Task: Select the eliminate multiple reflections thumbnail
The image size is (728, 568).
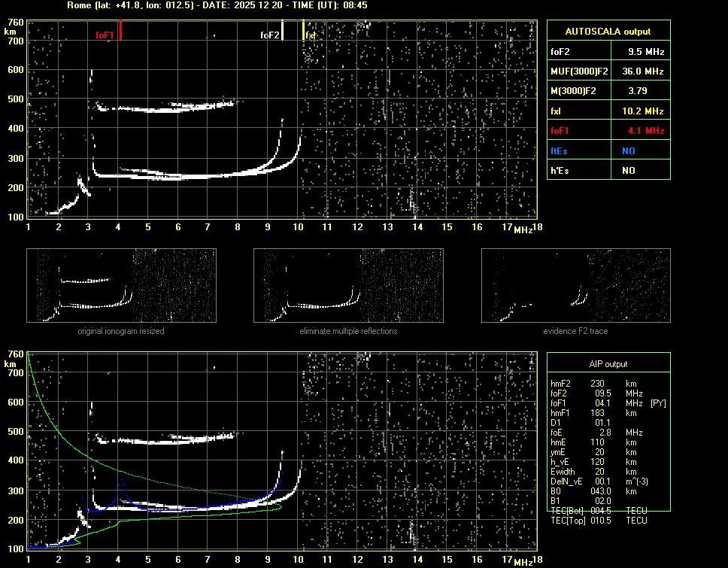Action: (x=348, y=286)
